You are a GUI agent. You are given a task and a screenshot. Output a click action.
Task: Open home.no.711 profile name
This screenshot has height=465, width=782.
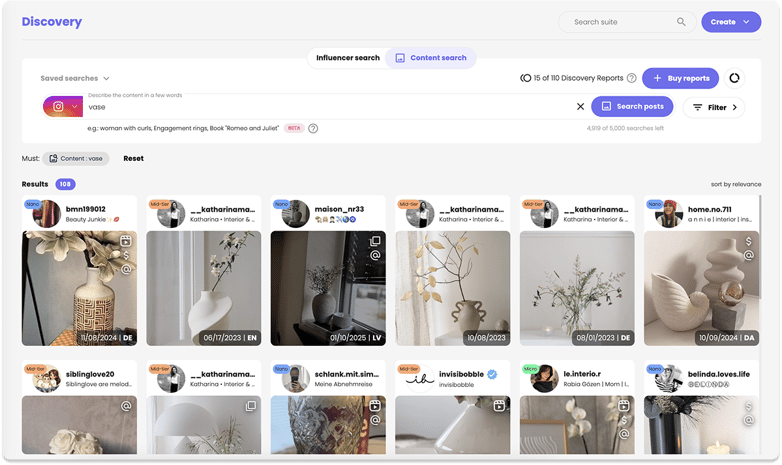tap(710, 209)
